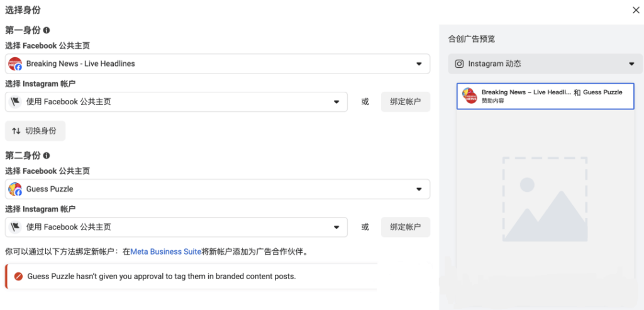Open the Breaking News - Live Headlines page dropdown
644x310 pixels.
click(x=218, y=64)
